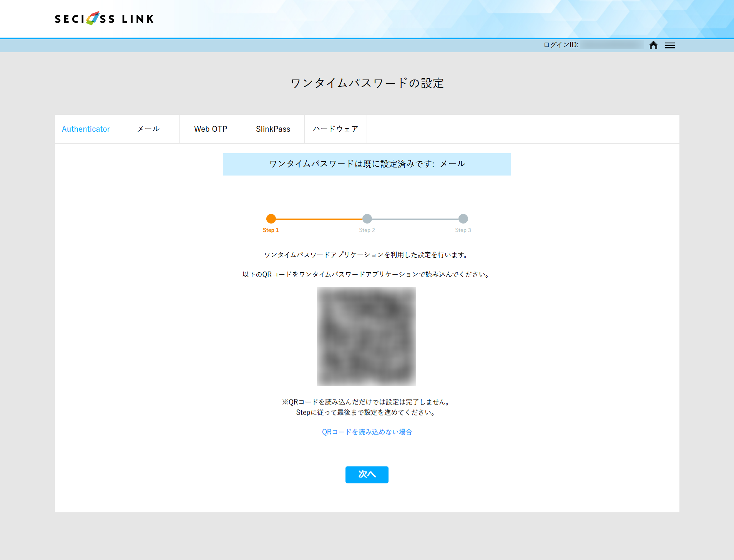Image resolution: width=734 pixels, height=560 pixels.
Task: Click the アプリケーションを利用した設定を行います sentence
Action: tap(367, 255)
